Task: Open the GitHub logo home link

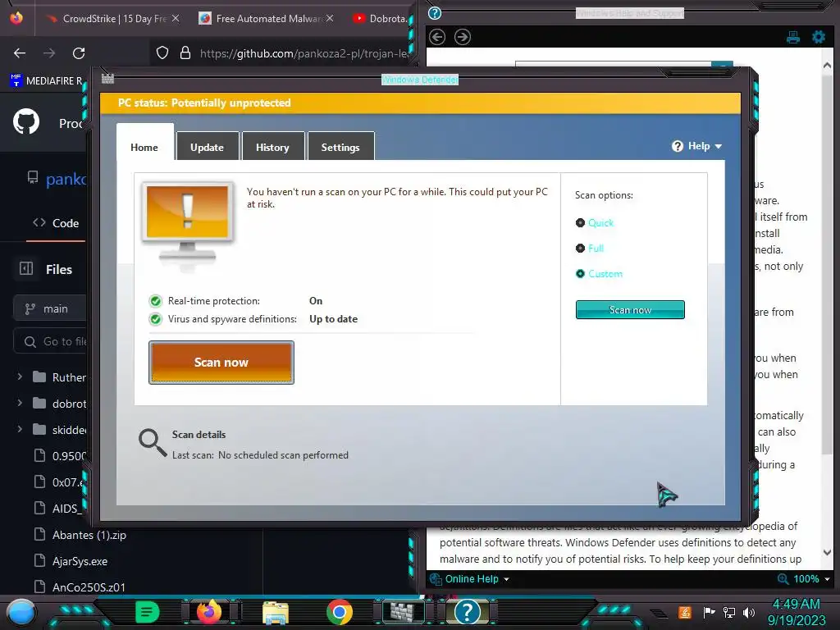Action: (x=26, y=121)
